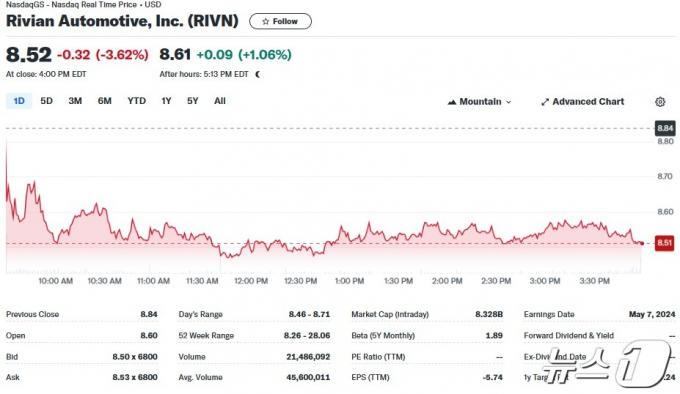Select the 1D range tab
The width and height of the screenshot is (680, 394).
[x=19, y=101]
